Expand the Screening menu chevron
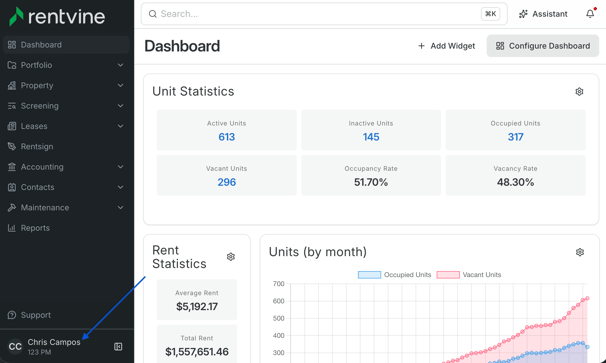 121,106
